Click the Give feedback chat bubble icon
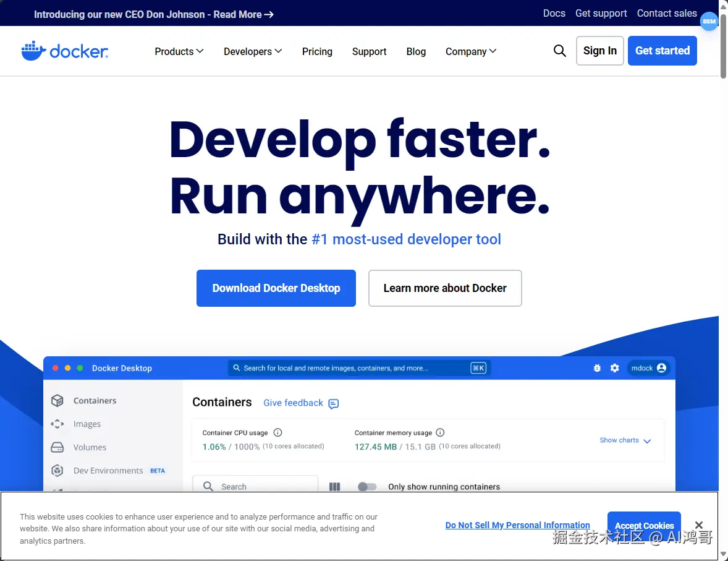Screen dimensions: 728x561 pyautogui.click(x=333, y=404)
